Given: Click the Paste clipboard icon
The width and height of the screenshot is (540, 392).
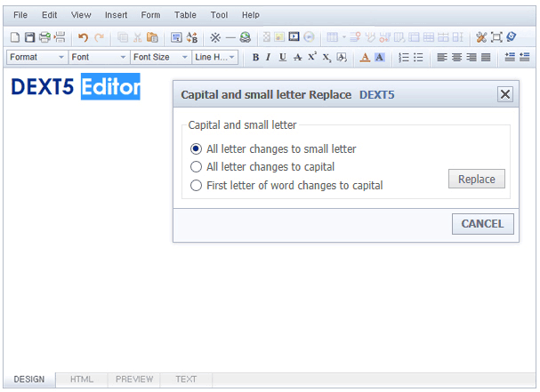Looking at the screenshot, I should coord(152,37).
